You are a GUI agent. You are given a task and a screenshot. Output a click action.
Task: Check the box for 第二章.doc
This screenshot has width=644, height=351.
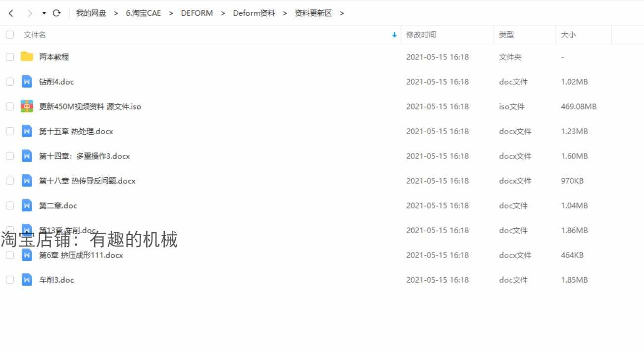10,205
